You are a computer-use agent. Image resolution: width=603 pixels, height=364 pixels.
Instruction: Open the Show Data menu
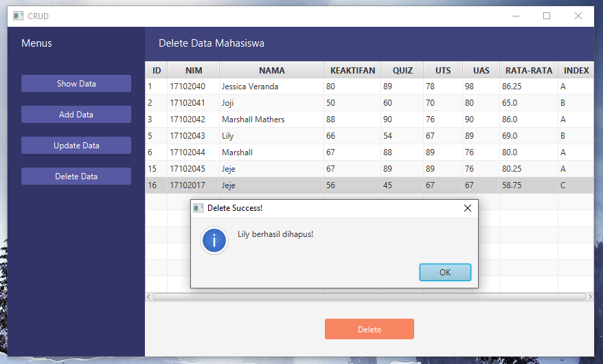(x=76, y=83)
